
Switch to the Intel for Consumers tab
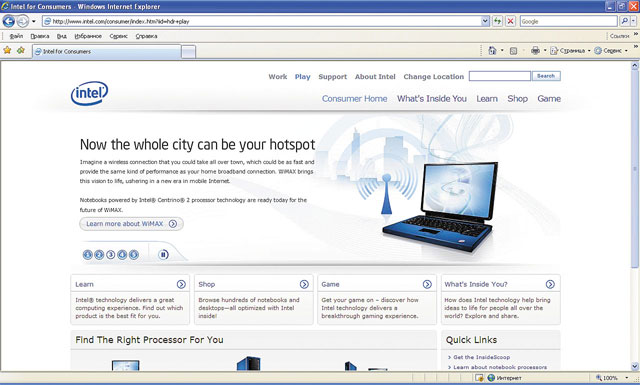(x=107, y=51)
